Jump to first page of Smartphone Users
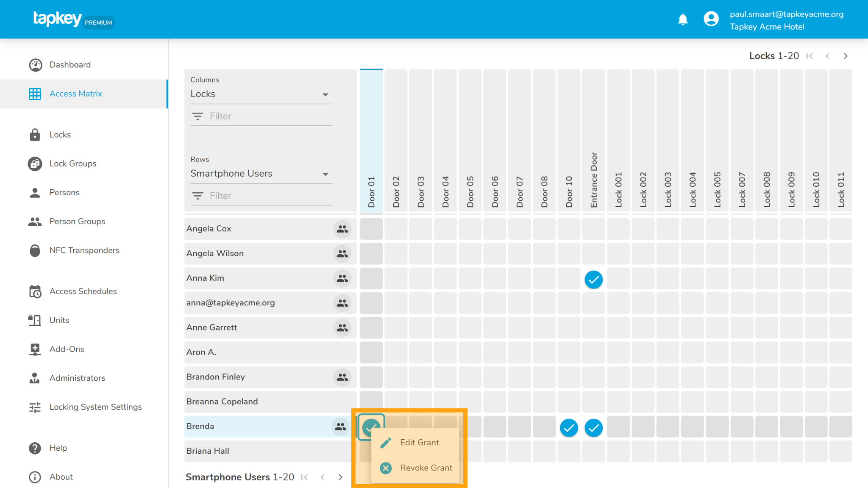 pyautogui.click(x=304, y=477)
